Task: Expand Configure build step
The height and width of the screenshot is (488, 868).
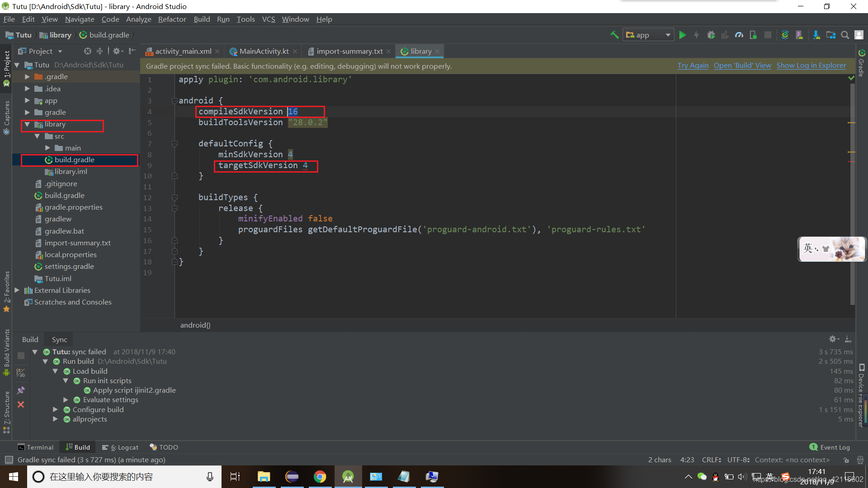Action: tap(55, 409)
